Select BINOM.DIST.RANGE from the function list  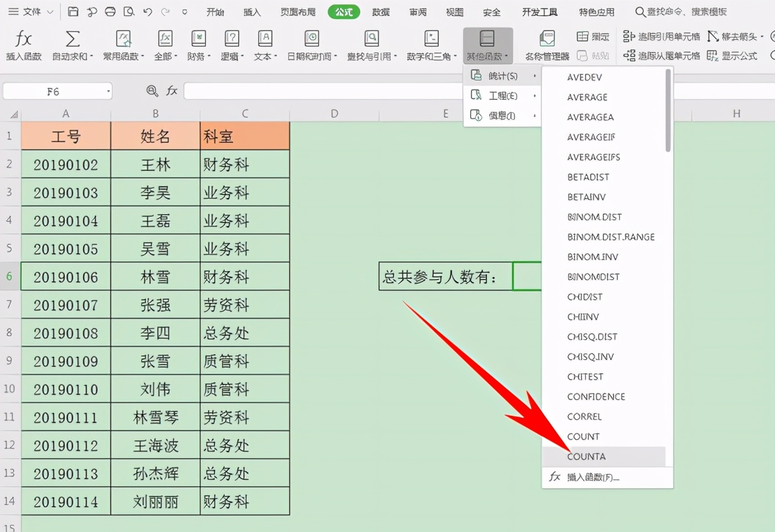click(x=610, y=237)
